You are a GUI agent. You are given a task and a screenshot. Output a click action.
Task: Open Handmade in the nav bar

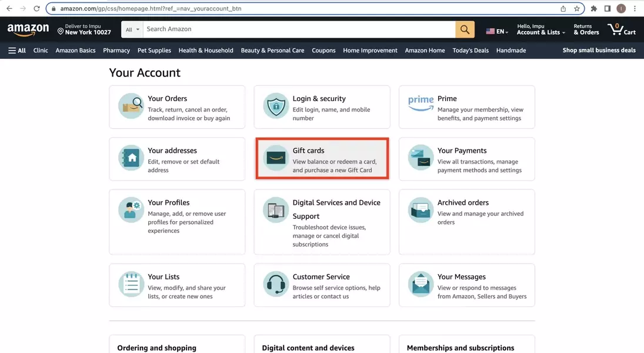click(511, 51)
